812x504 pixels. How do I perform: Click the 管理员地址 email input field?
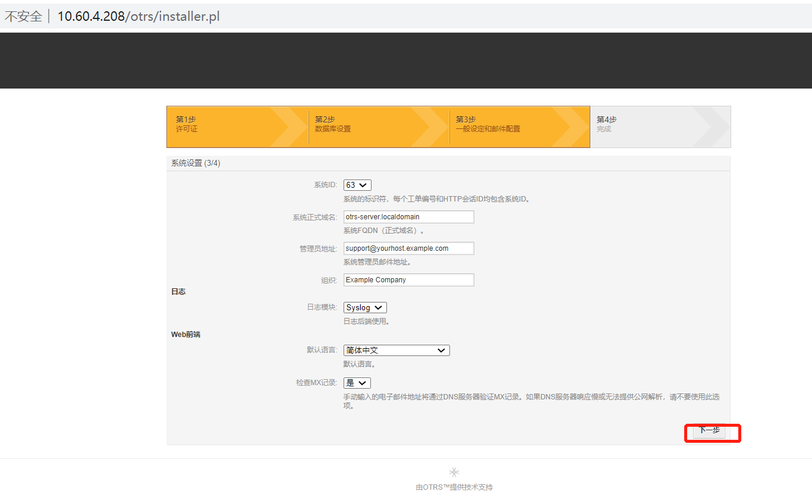pos(408,248)
